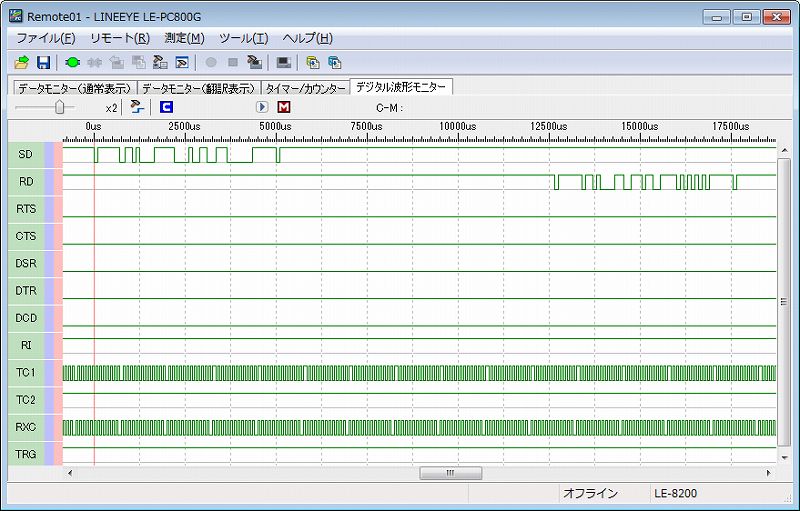
Task: Open the 測定(M) menu
Action: click(184, 38)
